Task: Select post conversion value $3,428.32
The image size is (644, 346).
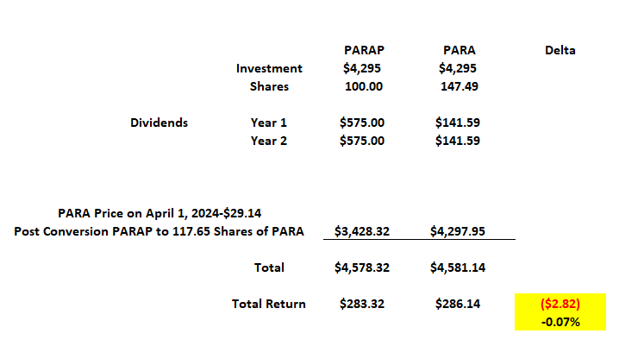Action: tap(362, 231)
